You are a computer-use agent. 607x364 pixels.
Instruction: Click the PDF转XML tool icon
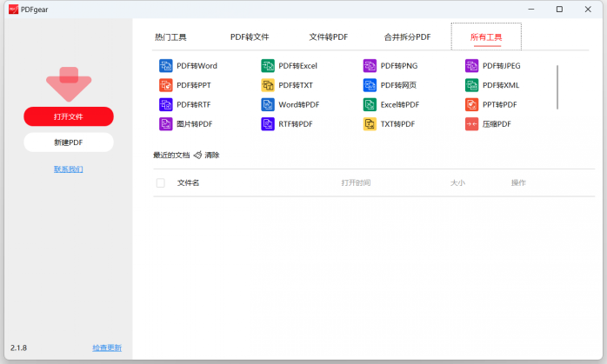coord(471,85)
